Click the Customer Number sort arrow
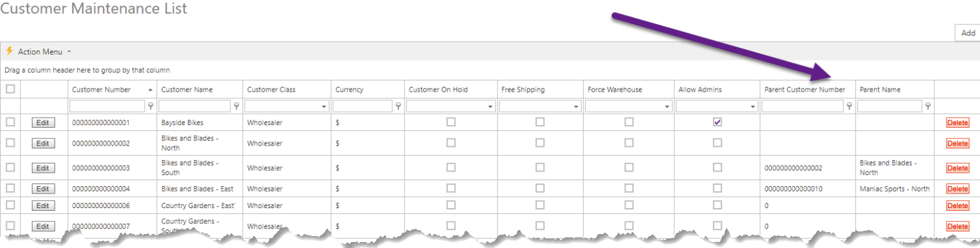Viewport: 980px width, 248px height. pos(150,90)
